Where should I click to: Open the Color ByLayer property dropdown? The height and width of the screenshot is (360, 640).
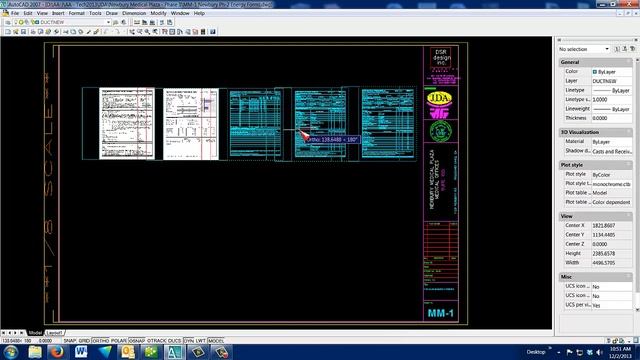click(x=611, y=72)
